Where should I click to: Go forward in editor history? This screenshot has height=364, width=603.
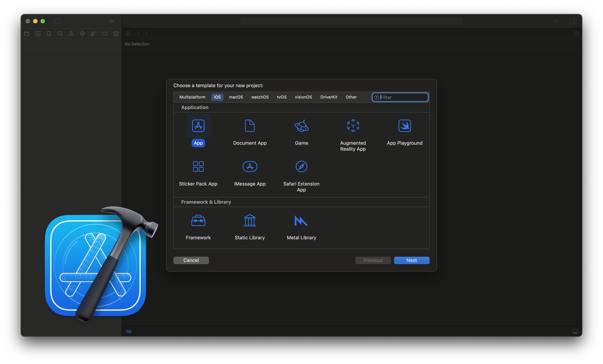146,34
